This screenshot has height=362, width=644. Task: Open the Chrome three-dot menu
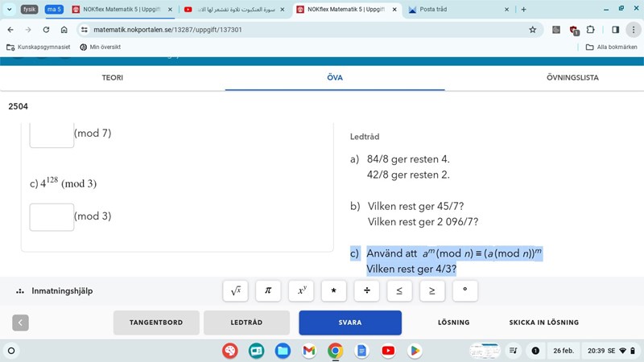[x=633, y=29]
